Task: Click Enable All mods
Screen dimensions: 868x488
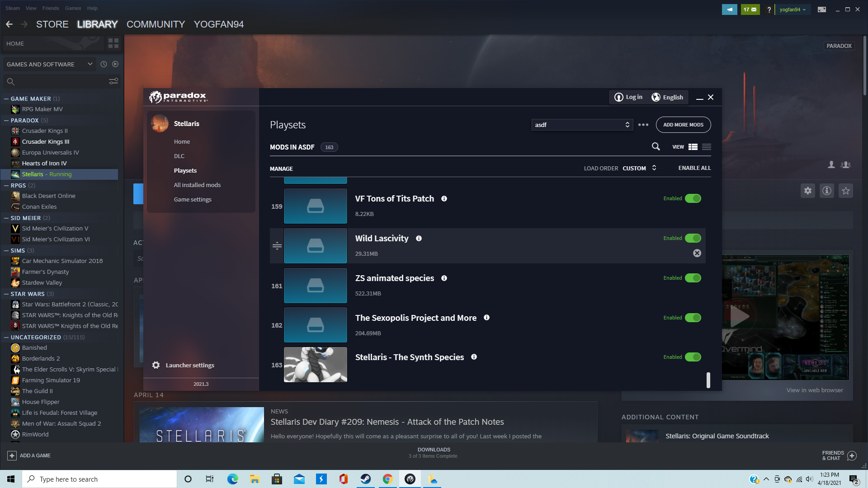Action: click(694, 168)
